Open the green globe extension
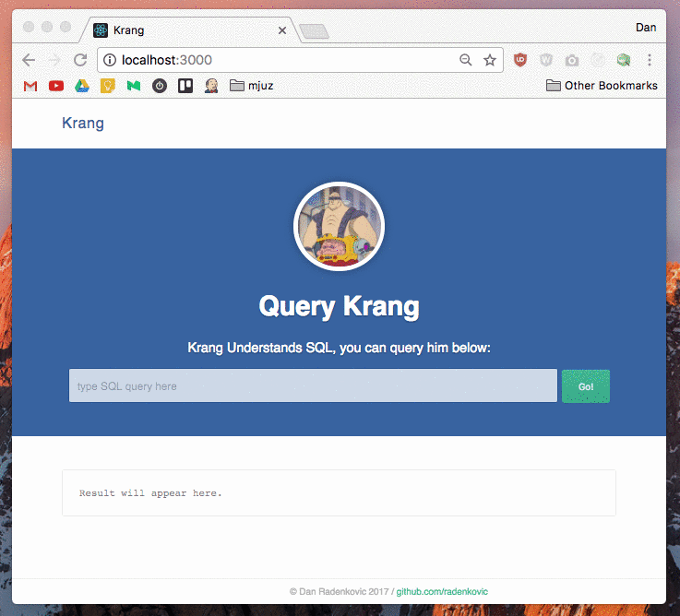This screenshot has width=680, height=616. (x=624, y=60)
